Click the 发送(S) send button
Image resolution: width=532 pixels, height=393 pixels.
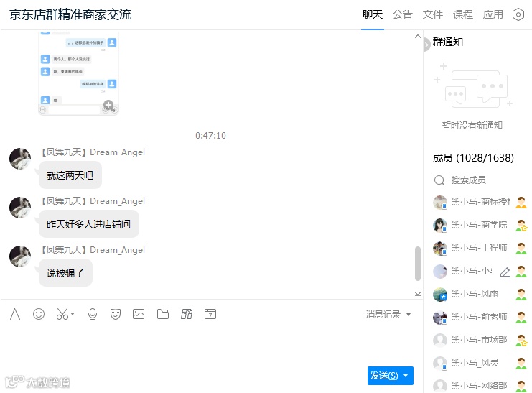point(384,376)
